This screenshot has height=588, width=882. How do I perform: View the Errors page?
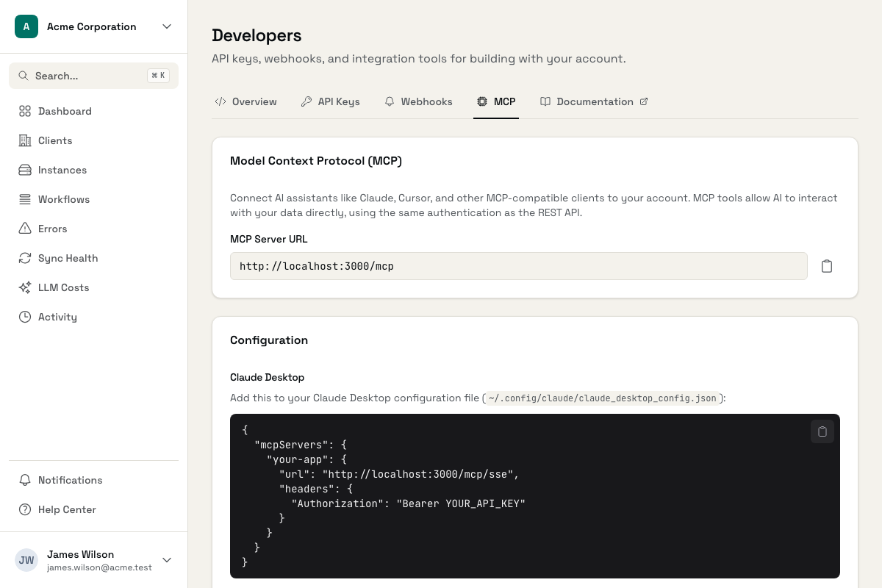[x=52, y=229]
